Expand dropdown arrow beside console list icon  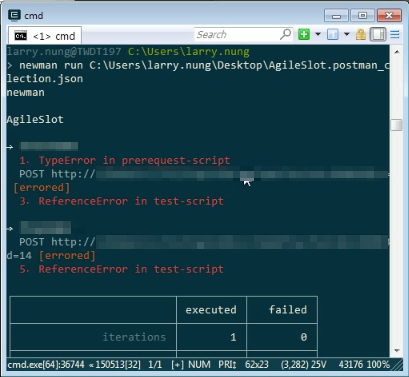pos(347,34)
